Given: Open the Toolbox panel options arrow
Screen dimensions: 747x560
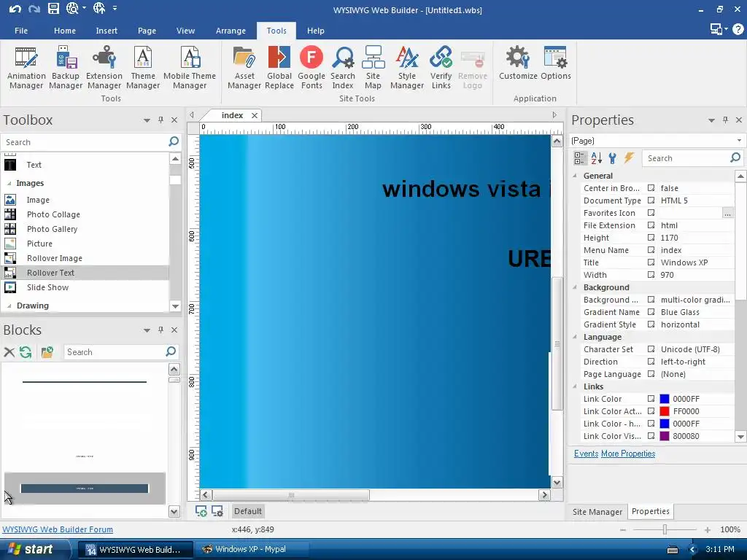Looking at the screenshot, I should click(x=147, y=120).
